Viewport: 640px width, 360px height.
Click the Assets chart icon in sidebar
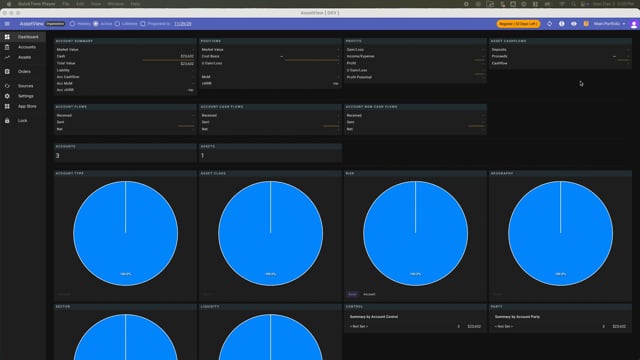[7, 57]
